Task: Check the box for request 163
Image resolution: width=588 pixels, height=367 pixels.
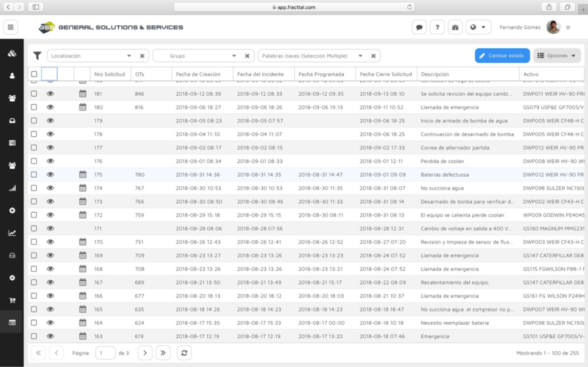Action: click(x=34, y=336)
